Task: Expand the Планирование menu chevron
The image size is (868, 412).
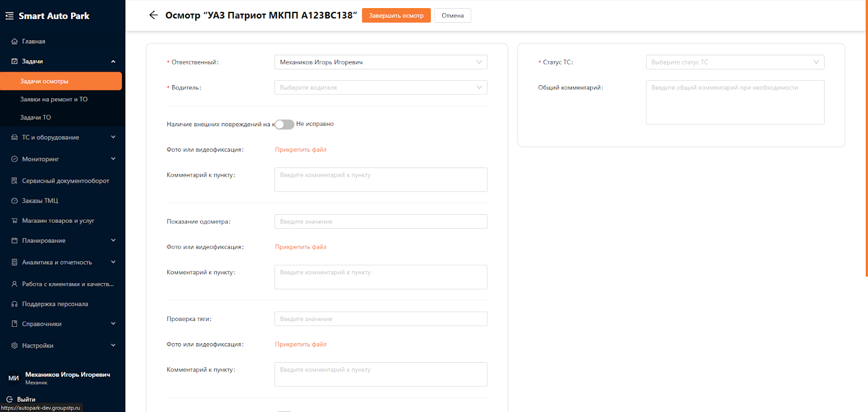Action: click(113, 240)
